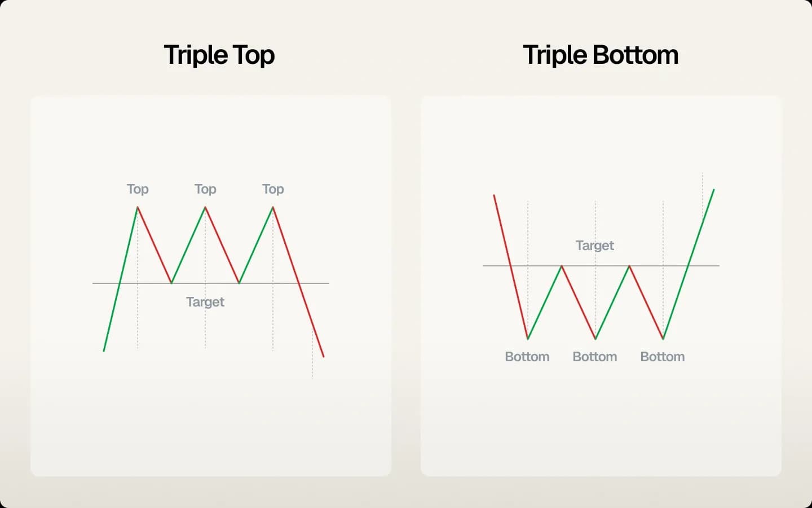Click "Target" label in Triple Bottom chart
Screen dimensions: 812x508
click(595, 246)
